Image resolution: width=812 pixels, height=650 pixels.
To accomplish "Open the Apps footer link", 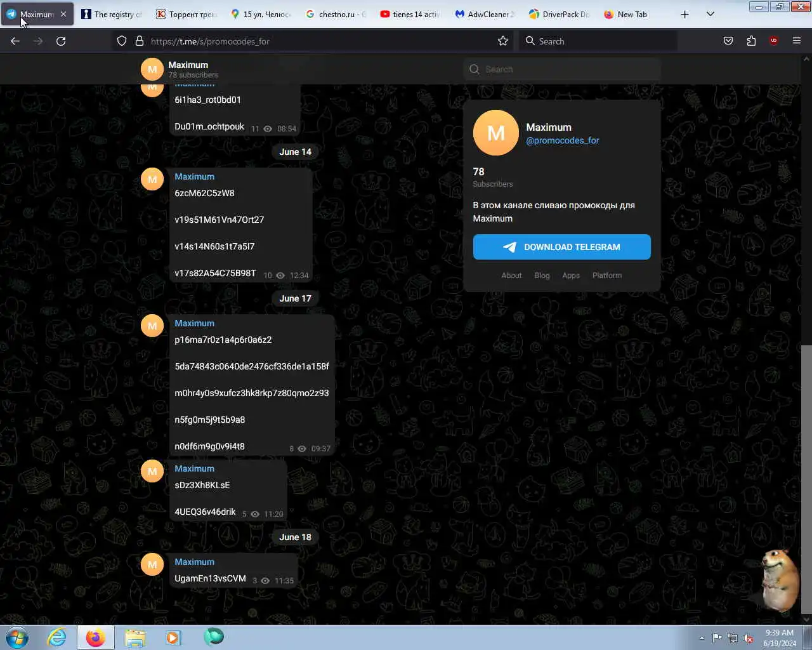I will click(x=571, y=275).
